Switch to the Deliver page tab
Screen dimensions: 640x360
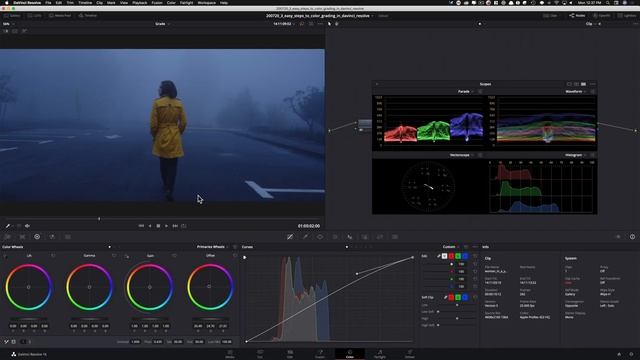click(x=410, y=354)
